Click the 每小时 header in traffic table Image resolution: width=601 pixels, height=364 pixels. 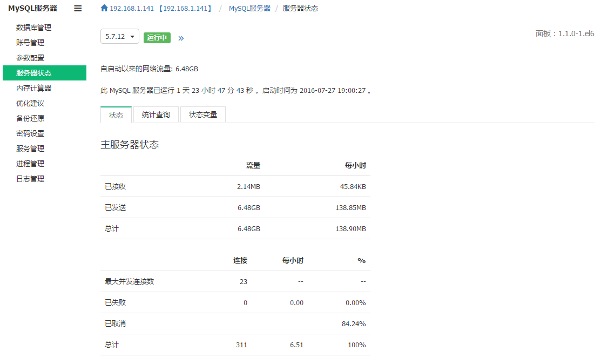coord(355,165)
